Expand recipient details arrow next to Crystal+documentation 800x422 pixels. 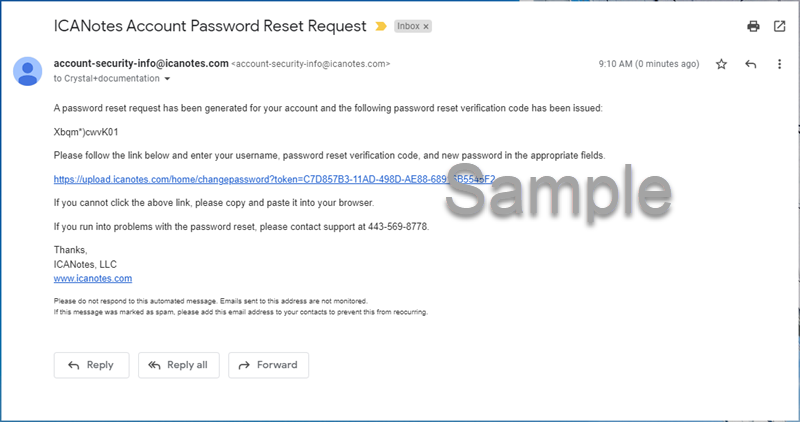click(168, 78)
